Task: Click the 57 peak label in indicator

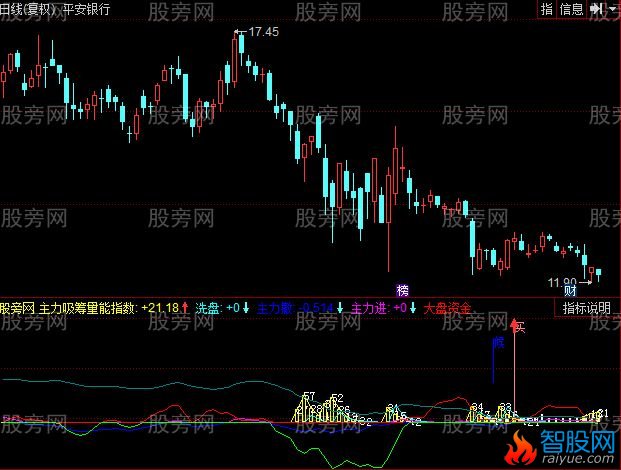Action: [x=309, y=396]
